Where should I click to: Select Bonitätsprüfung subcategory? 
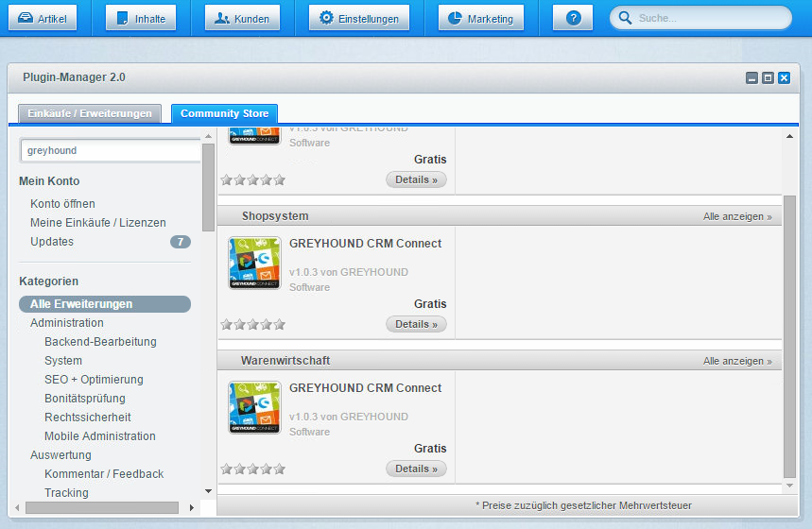pos(85,399)
